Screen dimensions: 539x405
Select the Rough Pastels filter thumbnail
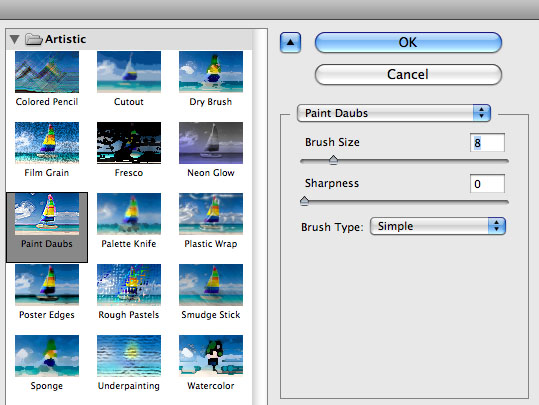[x=129, y=285]
